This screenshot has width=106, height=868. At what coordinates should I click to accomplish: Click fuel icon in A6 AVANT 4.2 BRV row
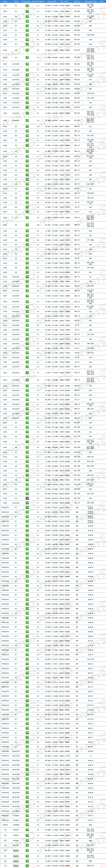(x=27, y=418)
